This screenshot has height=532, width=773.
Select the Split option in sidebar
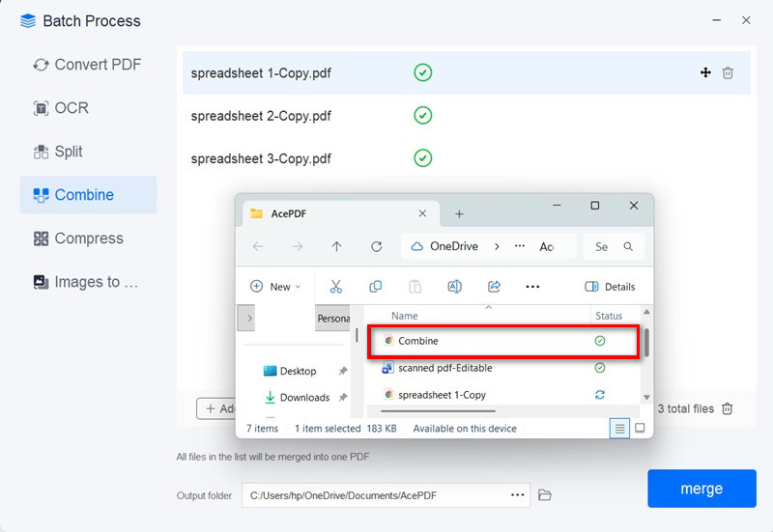[58, 152]
